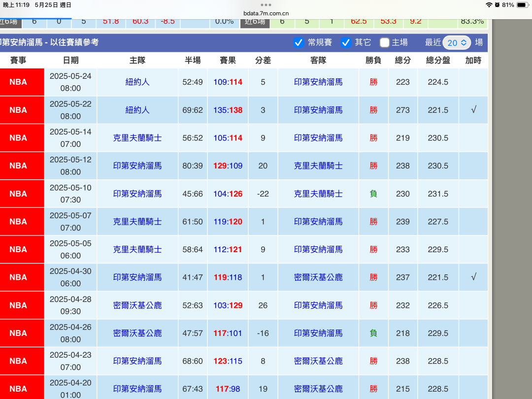Click the 83.3% value at top right

[x=472, y=21]
